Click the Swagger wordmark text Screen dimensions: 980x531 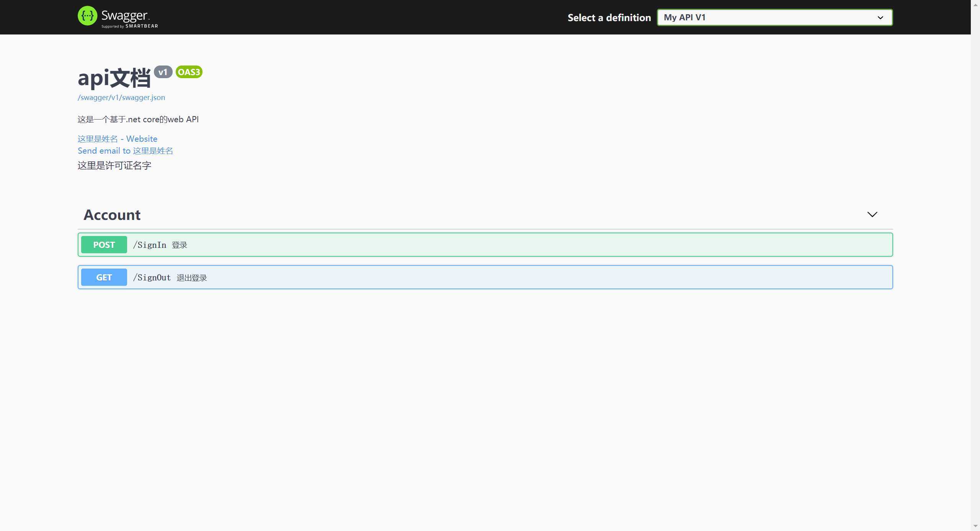click(124, 15)
